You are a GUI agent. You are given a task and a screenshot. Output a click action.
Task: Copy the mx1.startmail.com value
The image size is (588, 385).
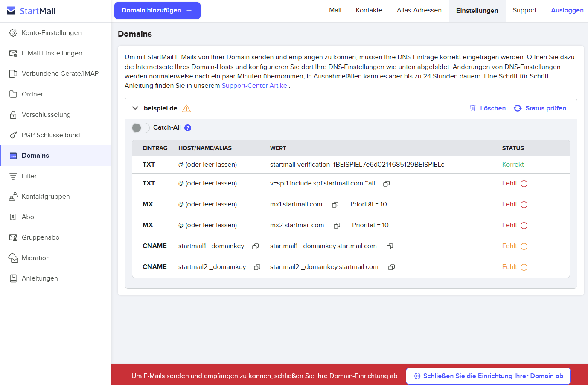click(335, 205)
